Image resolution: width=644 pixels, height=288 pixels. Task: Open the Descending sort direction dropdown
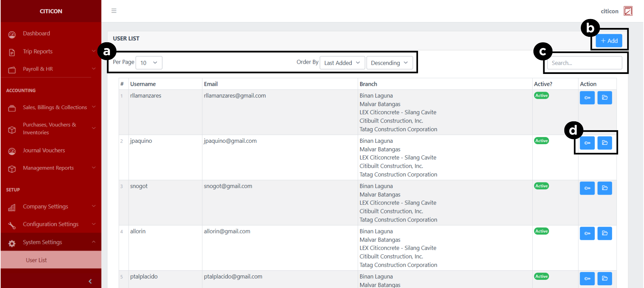tap(389, 63)
